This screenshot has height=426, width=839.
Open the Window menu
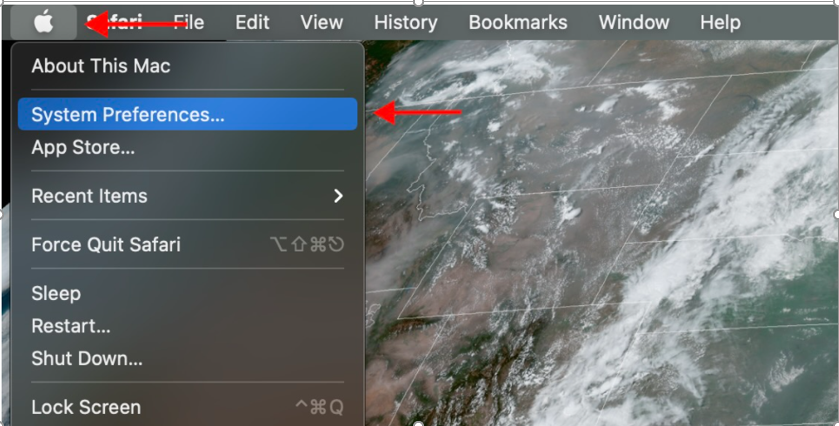pos(634,22)
